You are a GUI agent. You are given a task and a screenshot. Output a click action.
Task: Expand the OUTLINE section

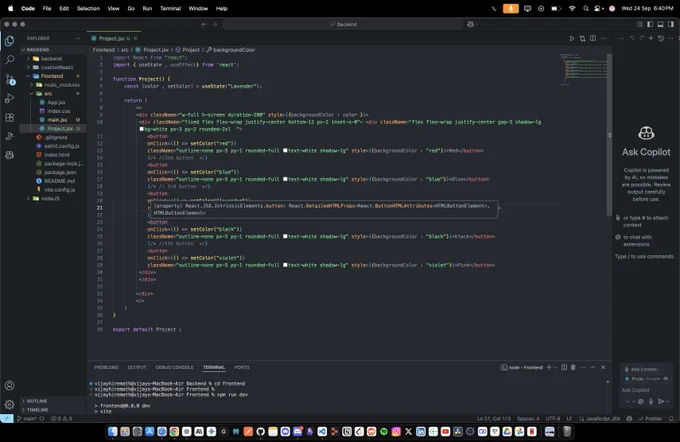36,401
